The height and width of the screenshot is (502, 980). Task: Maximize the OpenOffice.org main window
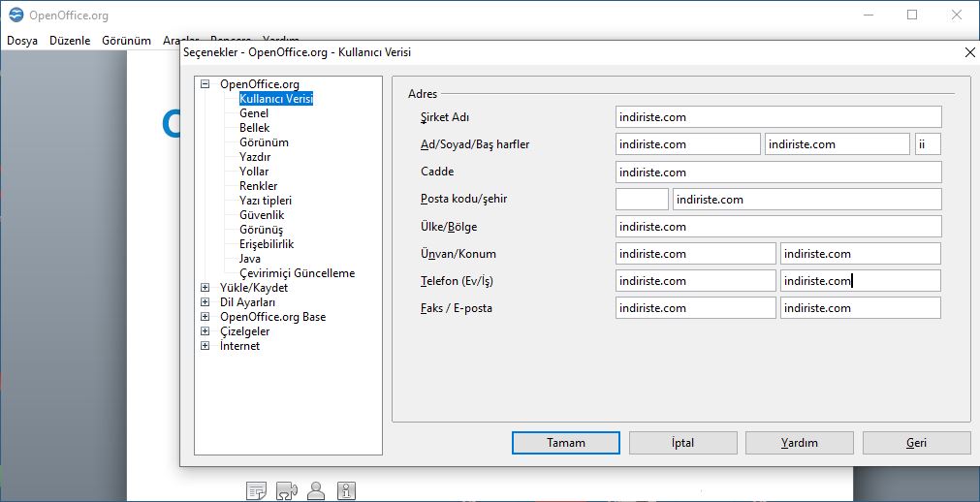(x=912, y=15)
